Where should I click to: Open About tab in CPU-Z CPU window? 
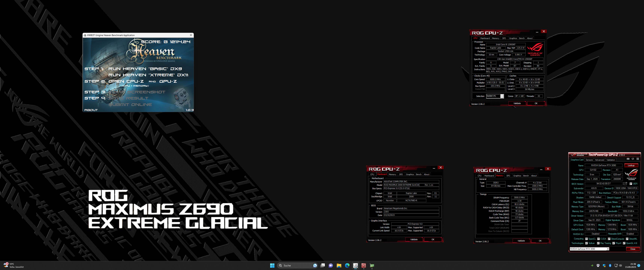(530, 38)
